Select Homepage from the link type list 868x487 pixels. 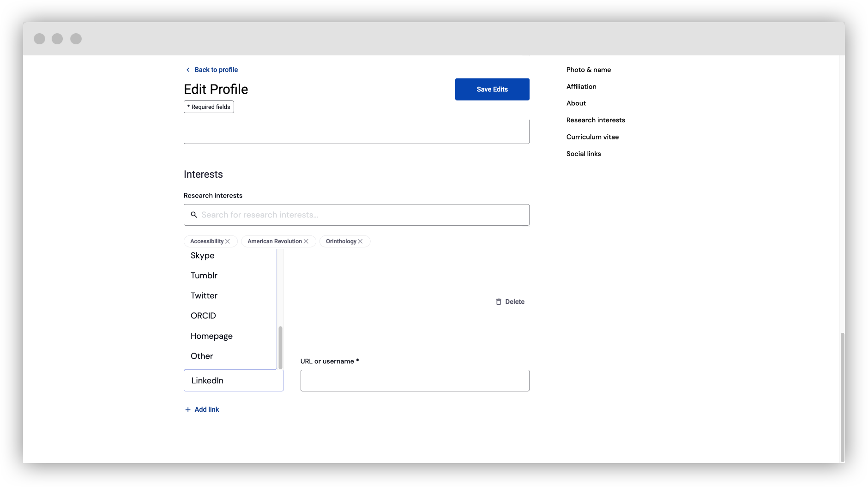click(x=211, y=336)
